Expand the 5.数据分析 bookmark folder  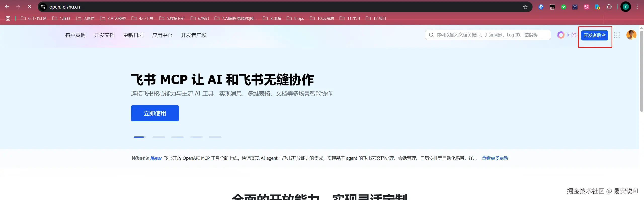point(172,18)
